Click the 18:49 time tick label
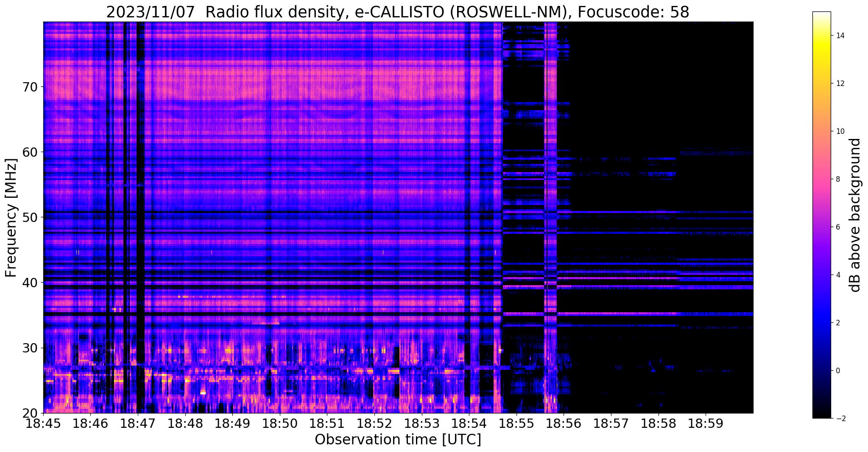This screenshot has width=868, height=452. pyautogui.click(x=232, y=423)
